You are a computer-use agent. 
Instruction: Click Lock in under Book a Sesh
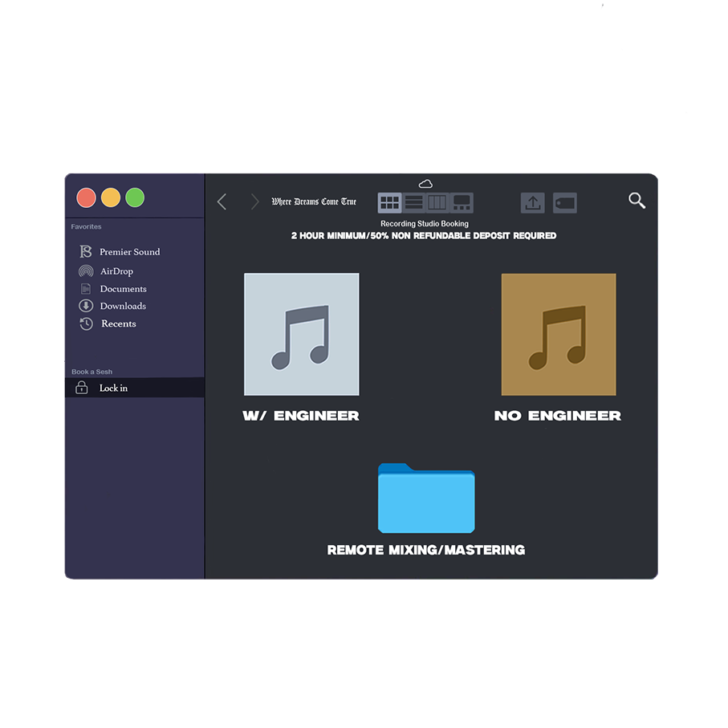pyautogui.click(x=113, y=388)
